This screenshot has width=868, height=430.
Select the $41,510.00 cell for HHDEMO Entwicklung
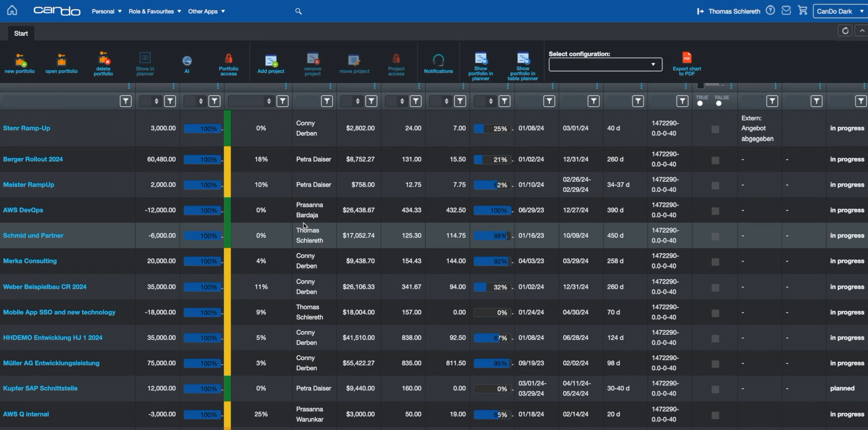[x=358, y=337]
